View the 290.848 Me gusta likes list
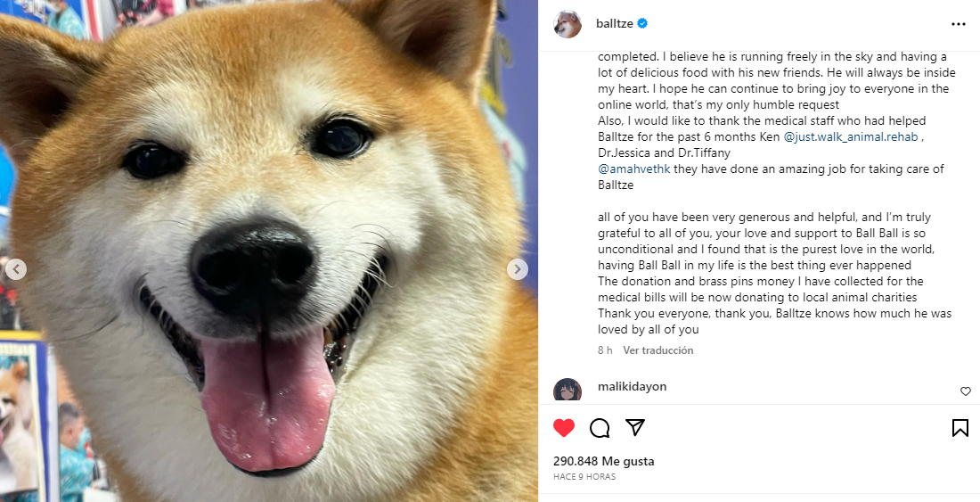 point(604,461)
